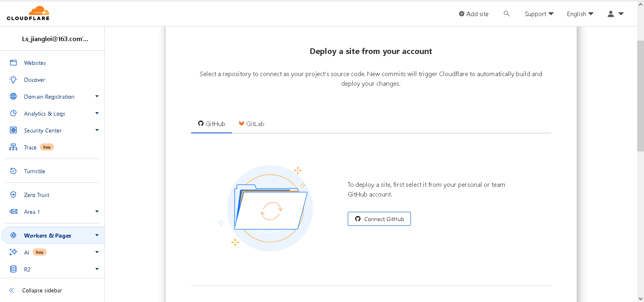The width and height of the screenshot is (644, 302).
Task: Click the Trace sidebar icon
Action: click(13, 147)
